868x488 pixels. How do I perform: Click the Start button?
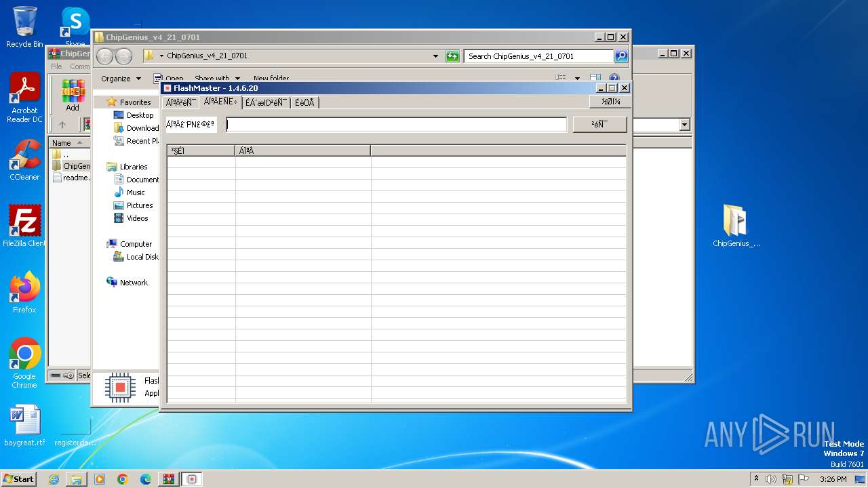point(19,479)
